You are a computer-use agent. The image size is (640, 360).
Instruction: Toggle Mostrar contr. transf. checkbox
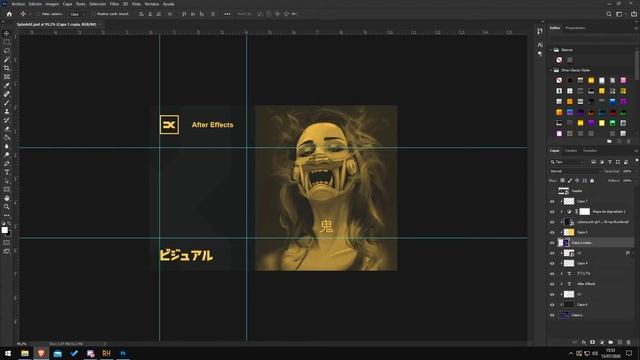tap(93, 14)
